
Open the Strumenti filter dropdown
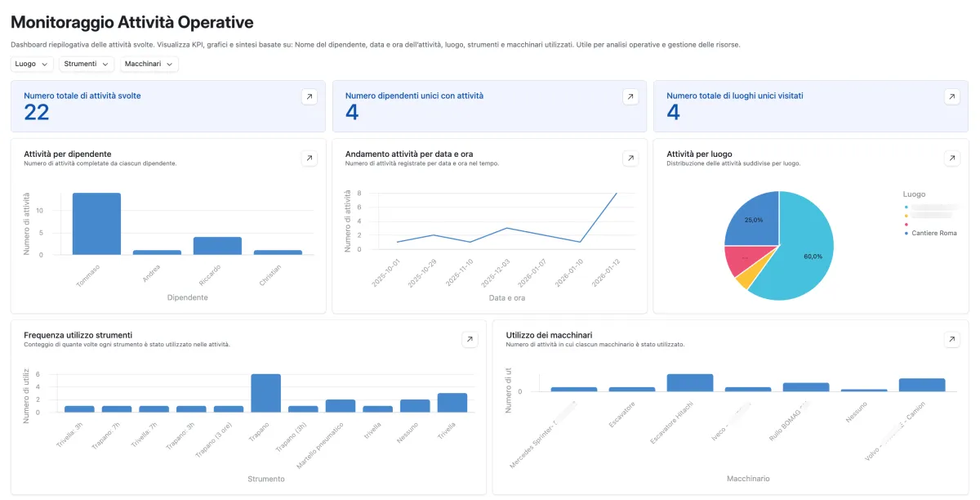[x=87, y=64]
